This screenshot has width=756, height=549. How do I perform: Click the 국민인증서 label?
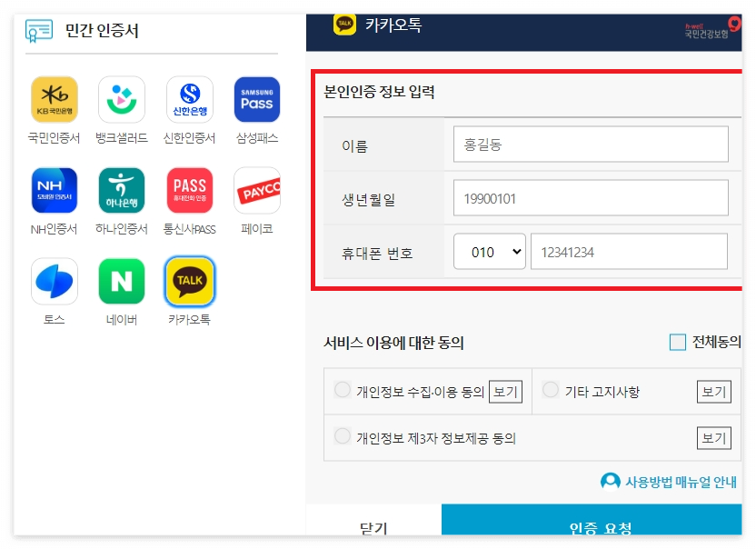54,138
